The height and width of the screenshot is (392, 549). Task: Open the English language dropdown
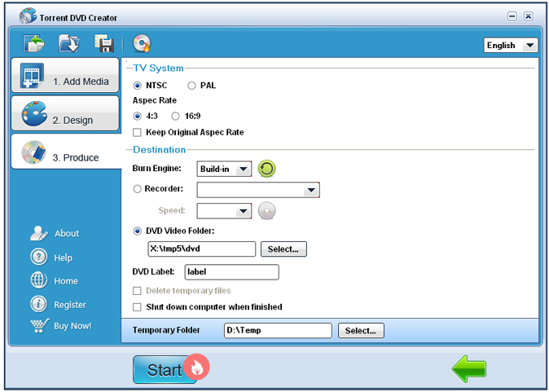tap(511, 45)
